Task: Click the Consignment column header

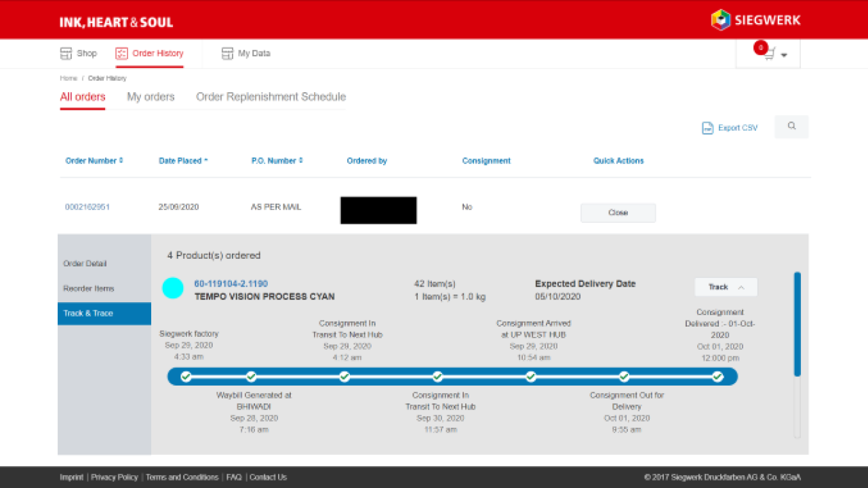Action: coord(486,161)
